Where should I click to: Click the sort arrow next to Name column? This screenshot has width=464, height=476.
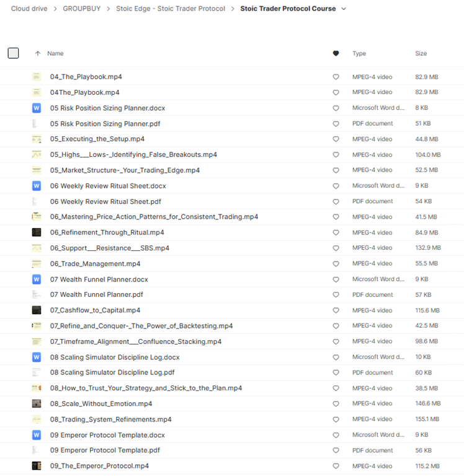(38, 53)
